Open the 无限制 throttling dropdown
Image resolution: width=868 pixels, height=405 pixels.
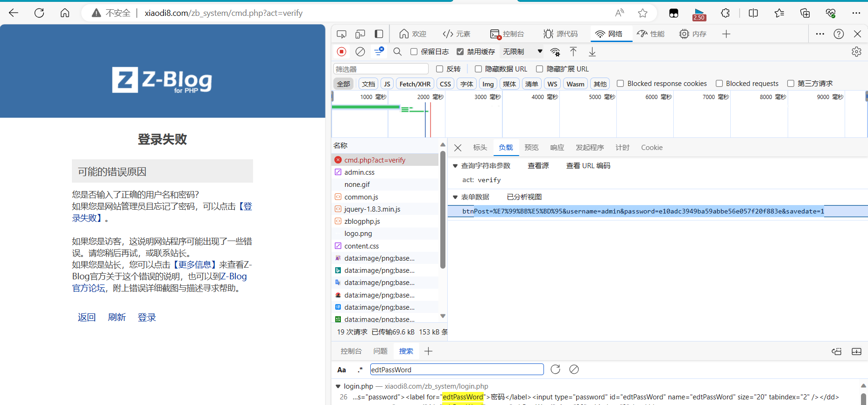(522, 52)
